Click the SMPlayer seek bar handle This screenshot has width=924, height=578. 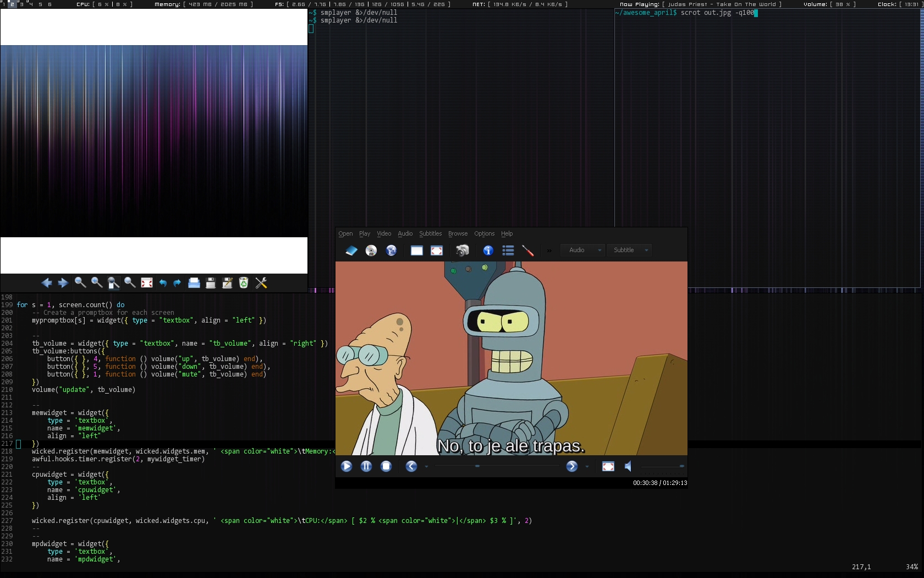[x=477, y=466]
